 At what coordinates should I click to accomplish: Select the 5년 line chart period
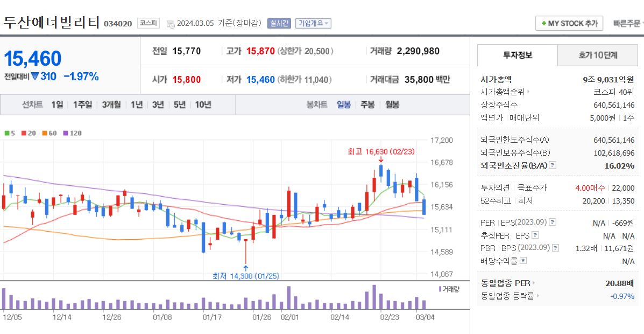tap(180, 105)
